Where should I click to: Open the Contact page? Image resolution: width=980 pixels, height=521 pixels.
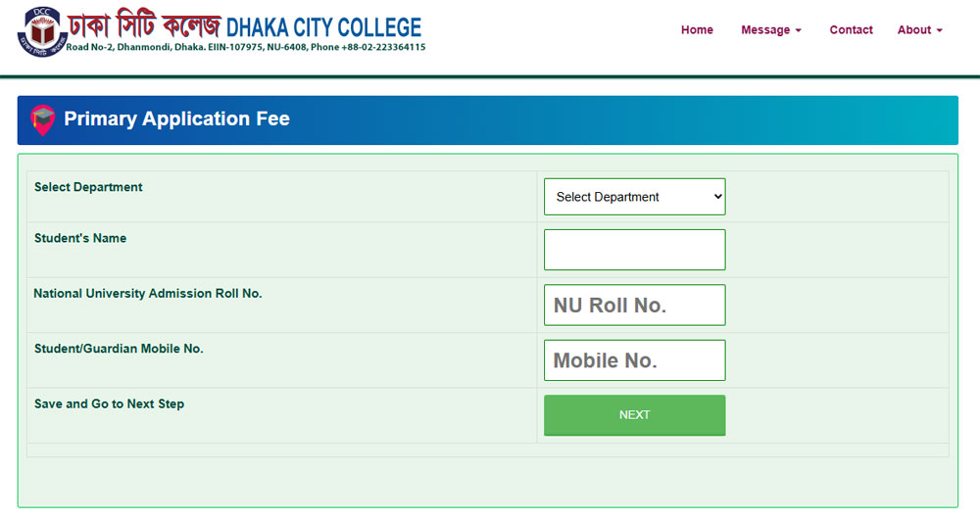pos(851,30)
